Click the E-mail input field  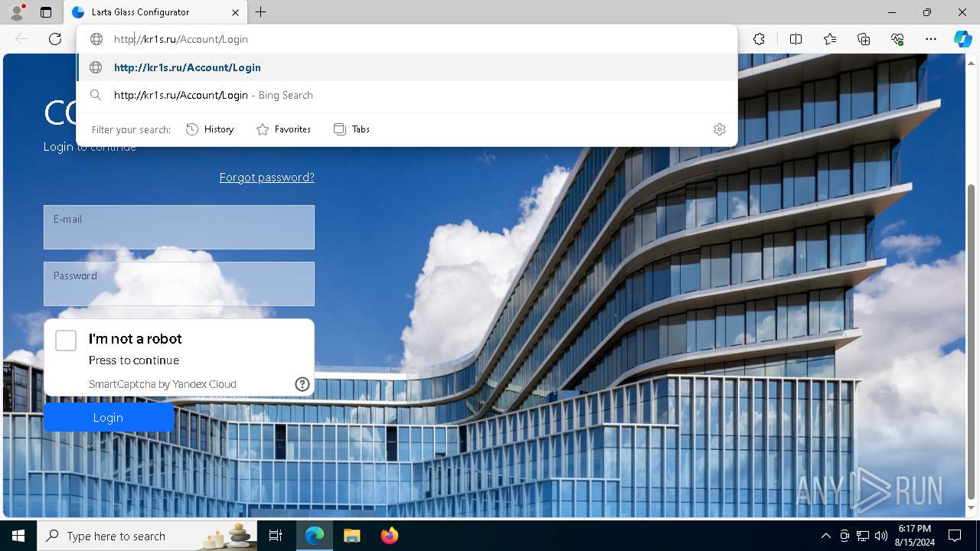point(179,227)
